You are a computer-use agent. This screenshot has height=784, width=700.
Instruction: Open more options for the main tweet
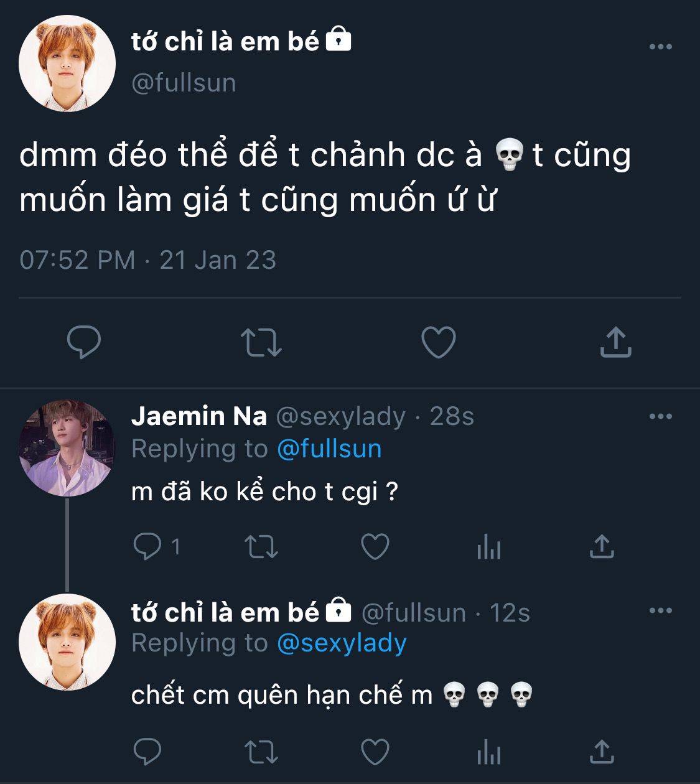pos(660,47)
